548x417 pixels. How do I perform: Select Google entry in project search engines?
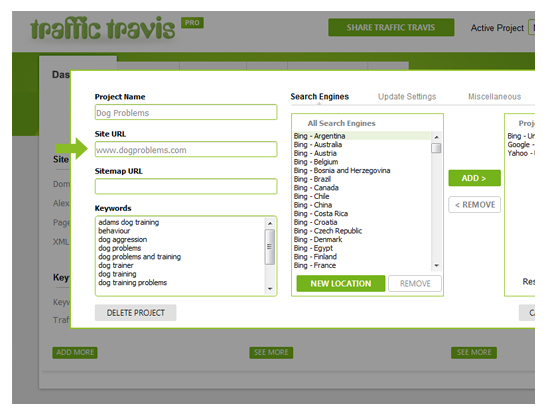tap(521, 144)
